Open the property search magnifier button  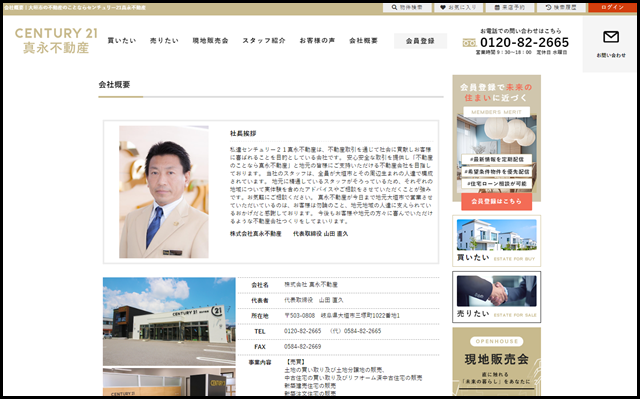(407, 7)
